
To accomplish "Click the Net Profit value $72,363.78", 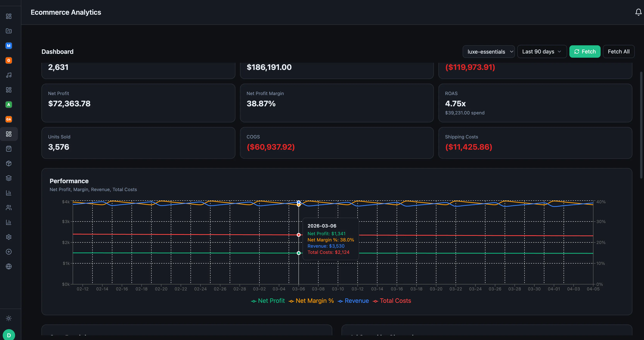I will (69, 104).
